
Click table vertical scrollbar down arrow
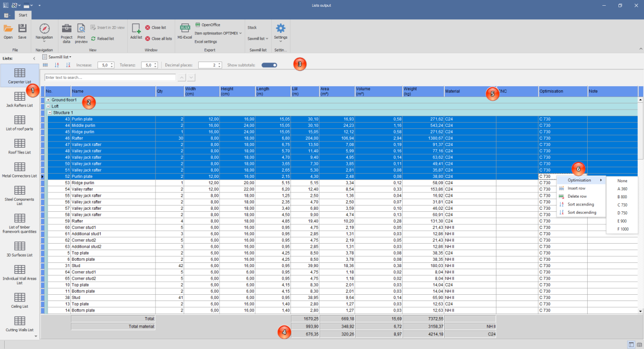(641, 311)
